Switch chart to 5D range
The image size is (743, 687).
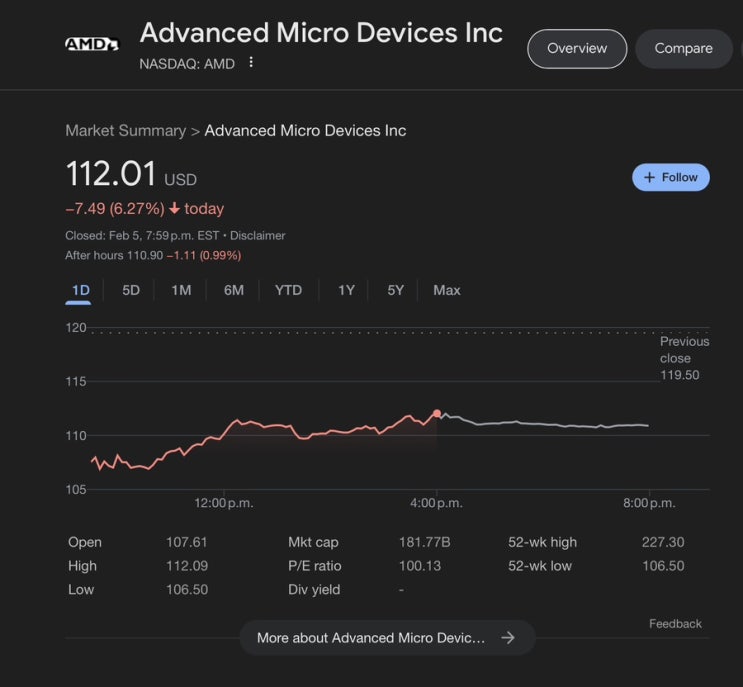tap(131, 290)
